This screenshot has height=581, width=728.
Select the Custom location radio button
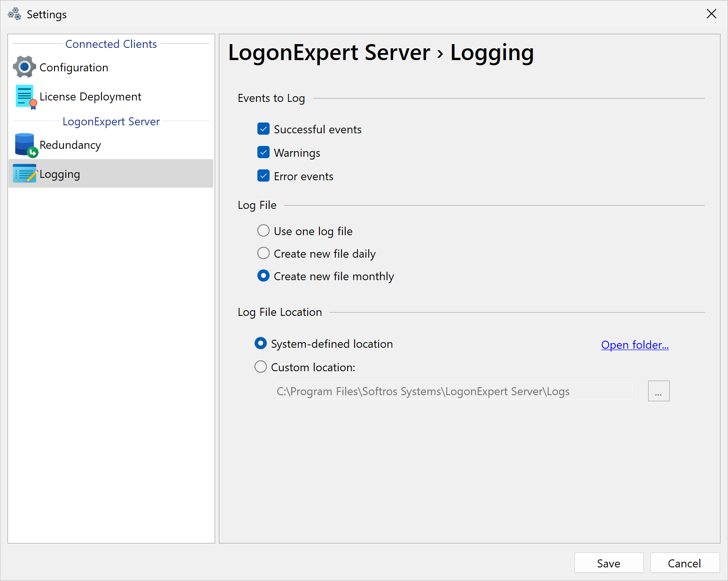pyautogui.click(x=261, y=367)
